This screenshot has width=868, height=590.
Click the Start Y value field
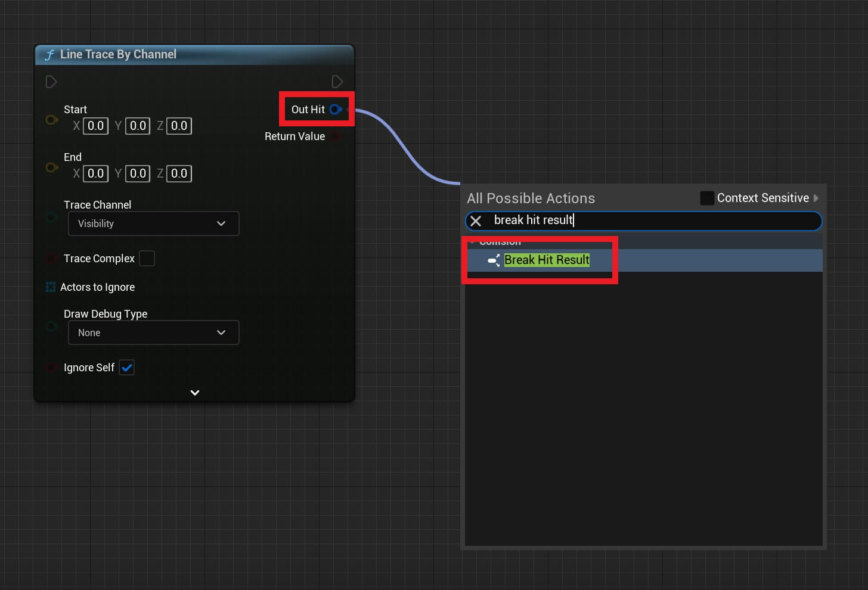138,126
